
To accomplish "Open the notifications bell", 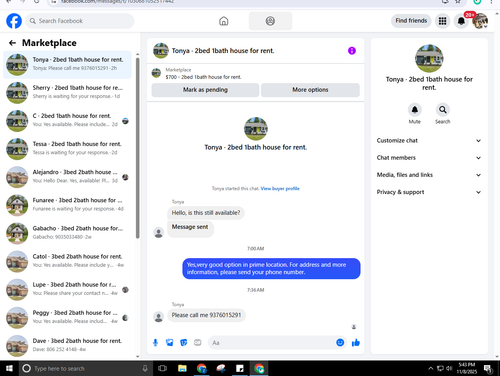I will (x=461, y=21).
